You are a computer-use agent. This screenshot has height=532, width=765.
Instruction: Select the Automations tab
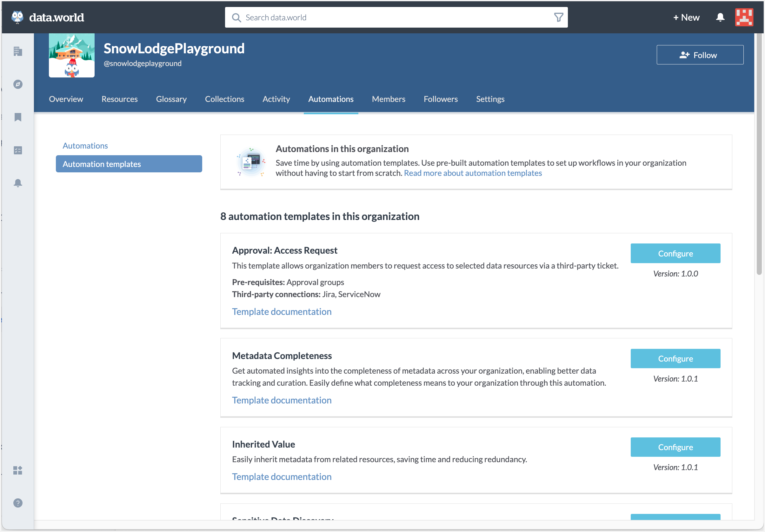coord(331,99)
